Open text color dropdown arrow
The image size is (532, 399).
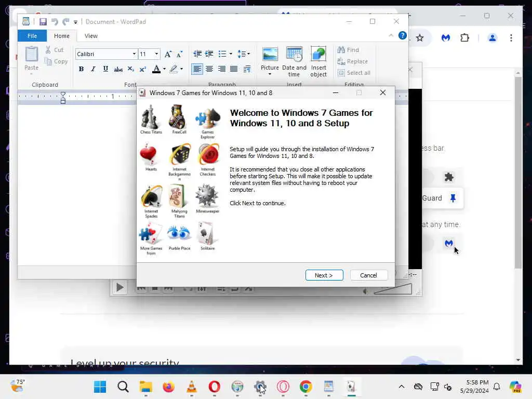(164, 69)
